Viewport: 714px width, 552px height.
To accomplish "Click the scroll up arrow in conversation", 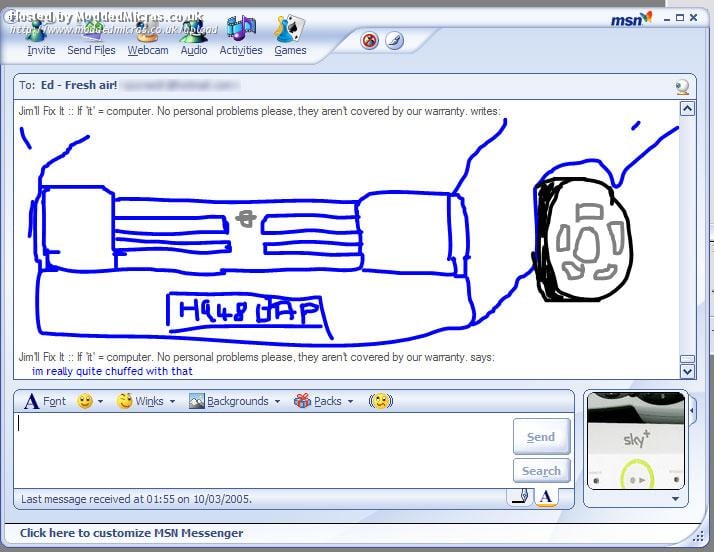I will pos(687,108).
